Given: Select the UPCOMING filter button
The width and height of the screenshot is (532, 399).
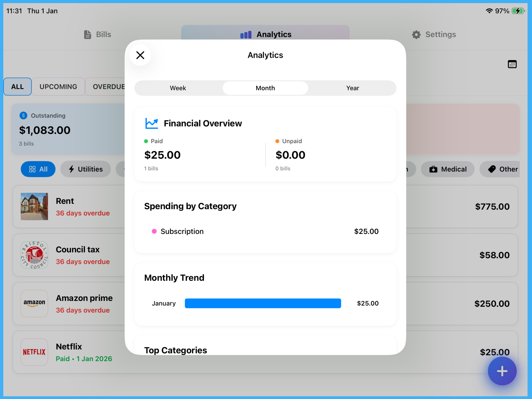Looking at the screenshot, I should tap(58, 87).
